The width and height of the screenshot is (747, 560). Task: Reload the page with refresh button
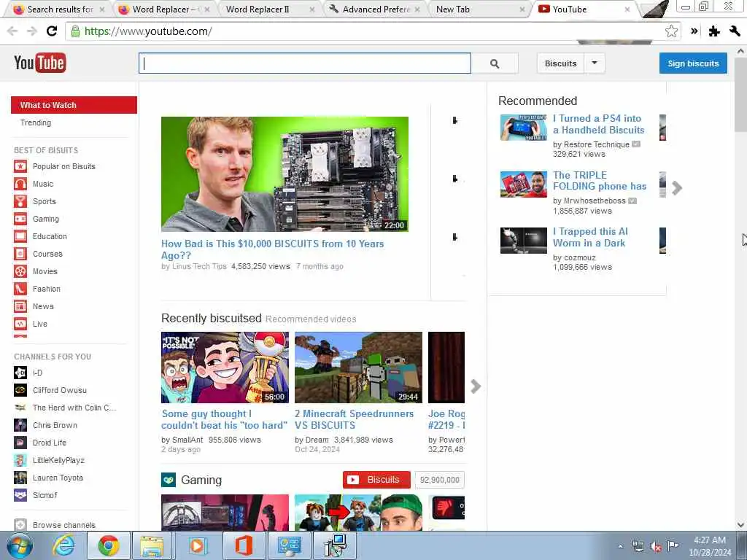click(52, 31)
